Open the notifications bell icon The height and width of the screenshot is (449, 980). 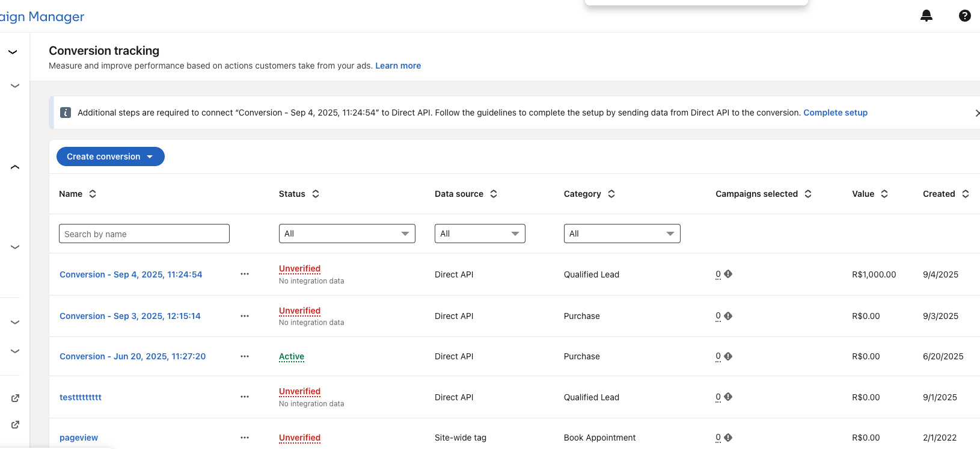coord(926,16)
